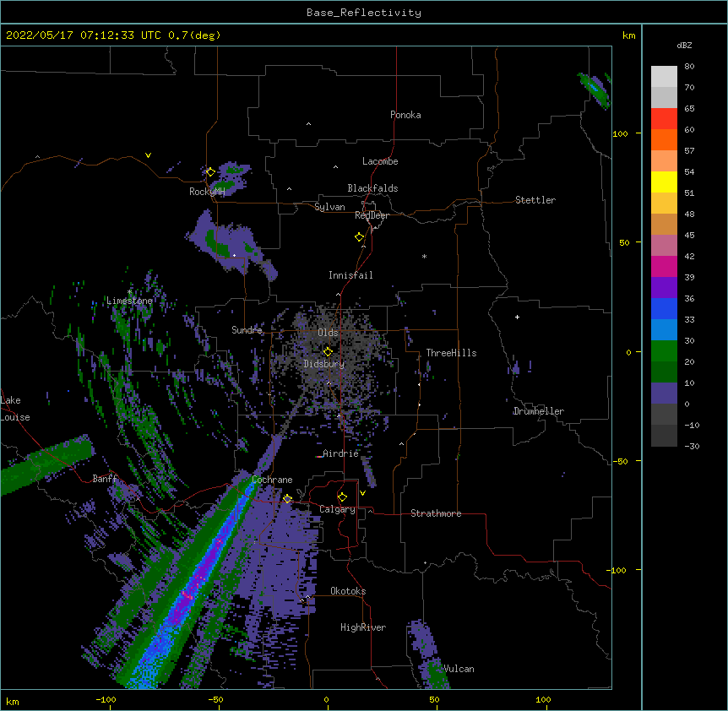Select the RockyMH label

pyautogui.click(x=207, y=192)
